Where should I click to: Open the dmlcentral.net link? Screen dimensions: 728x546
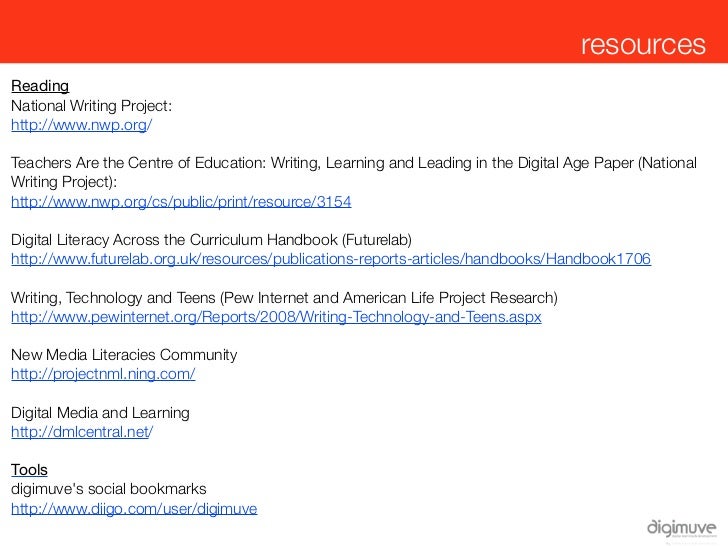pyautogui.click(x=82, y=432)
